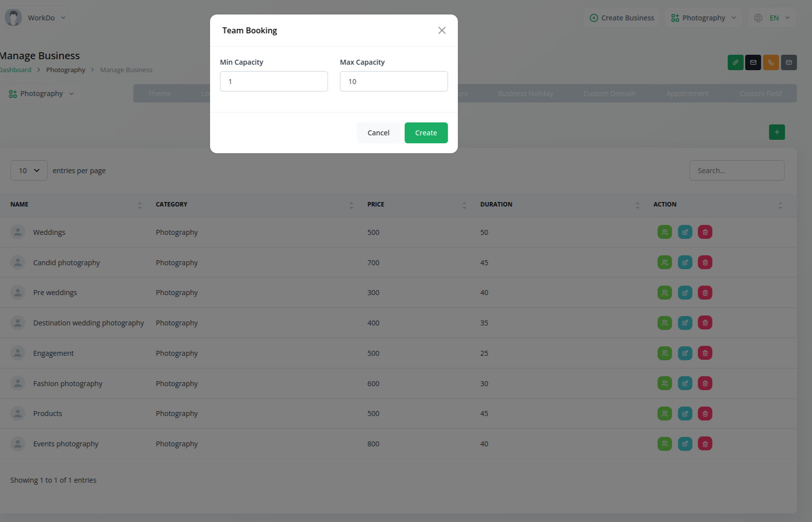This screenshot has height=522, width=812.
Task: Open the Photography business switcher in header
Action: coord(703,18)
